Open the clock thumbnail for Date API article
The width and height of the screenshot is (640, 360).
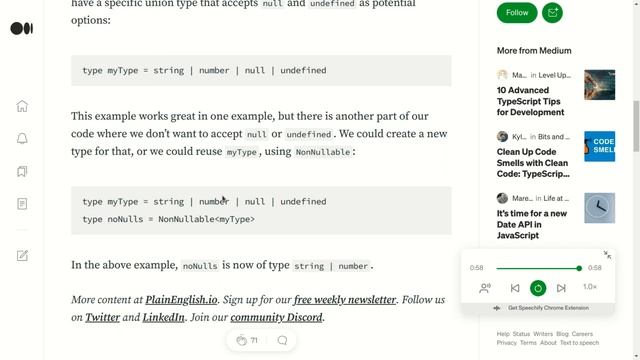click(599, 208)
